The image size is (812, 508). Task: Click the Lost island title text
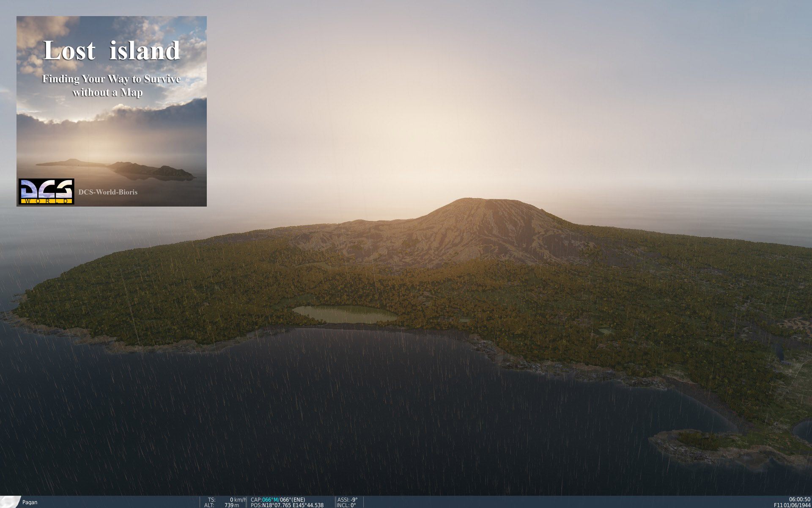tap(112, 51)
